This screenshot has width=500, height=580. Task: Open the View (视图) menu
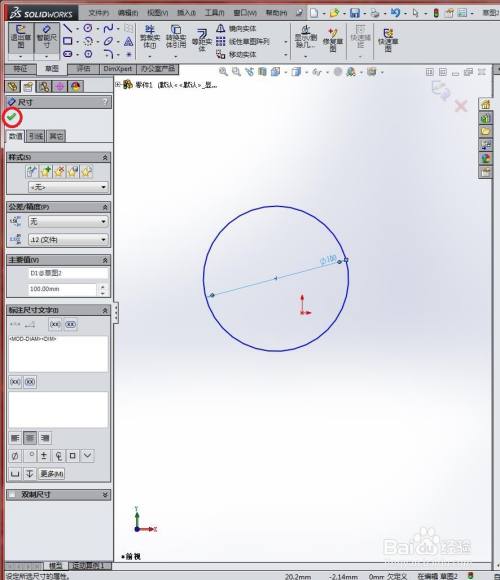(x=158, y=13)
